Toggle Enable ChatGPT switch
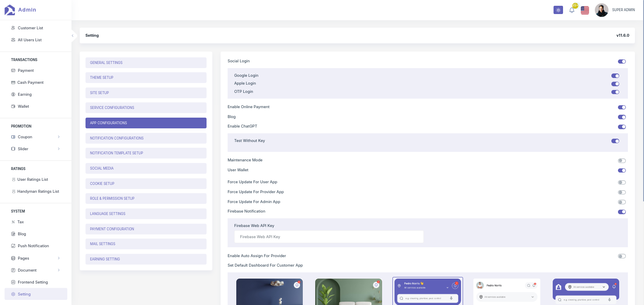644x305 pixels. click(x=622, y=127)
